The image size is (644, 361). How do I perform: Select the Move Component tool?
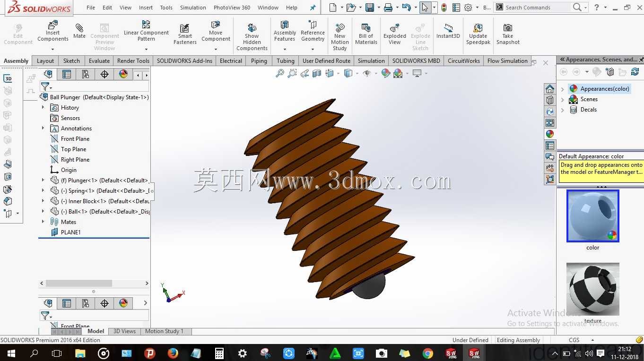(216, 31)
